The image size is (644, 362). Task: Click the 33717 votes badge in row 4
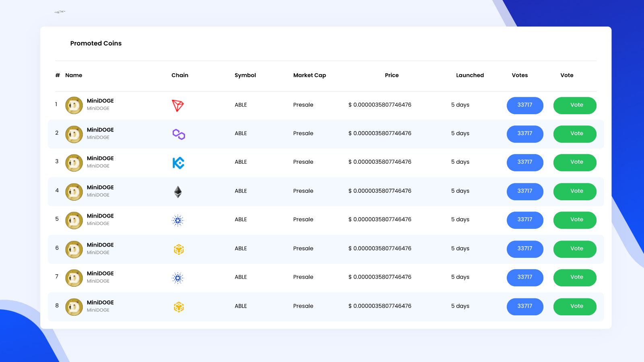(525, 191)
